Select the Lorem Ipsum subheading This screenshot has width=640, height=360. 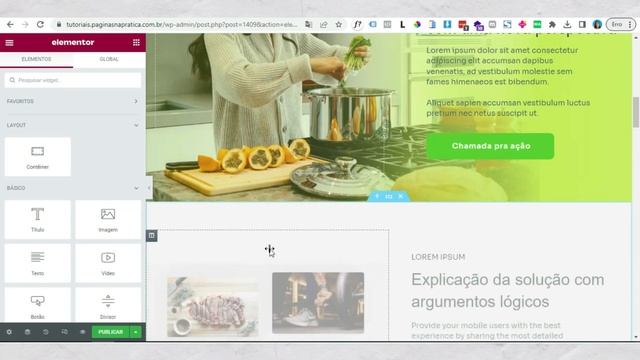point(438,257)
